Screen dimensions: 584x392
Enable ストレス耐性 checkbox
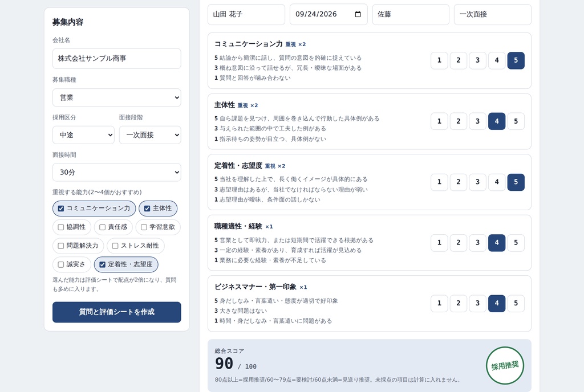coord(115,246)
